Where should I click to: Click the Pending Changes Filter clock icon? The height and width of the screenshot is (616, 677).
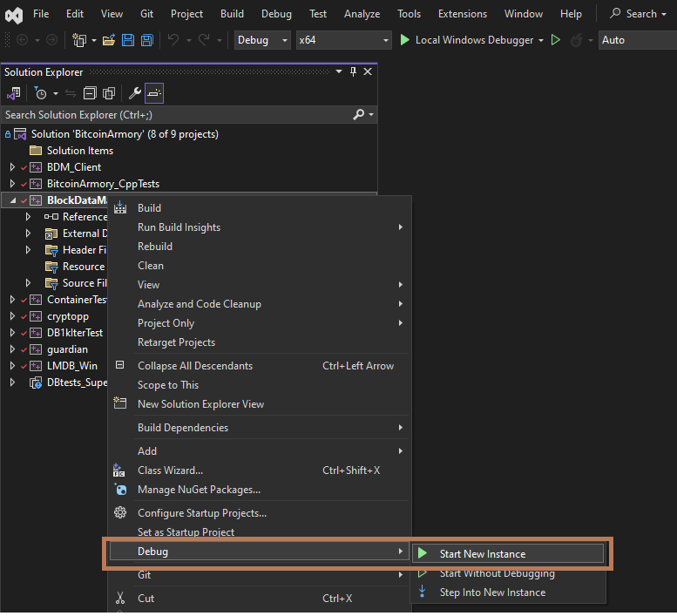coord(41,93)
